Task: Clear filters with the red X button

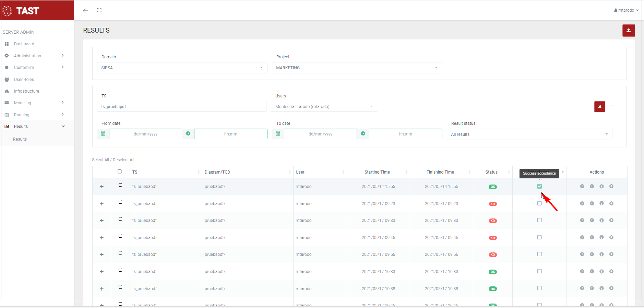Action: point(599,107)
